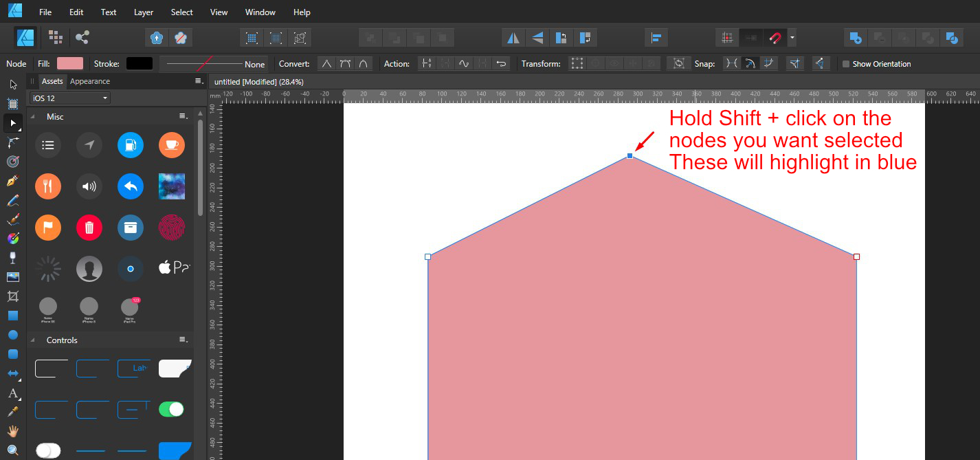Select the Move tool arrow
The height and width of the screenshot is (460, 980).
[x=12, y=84]
